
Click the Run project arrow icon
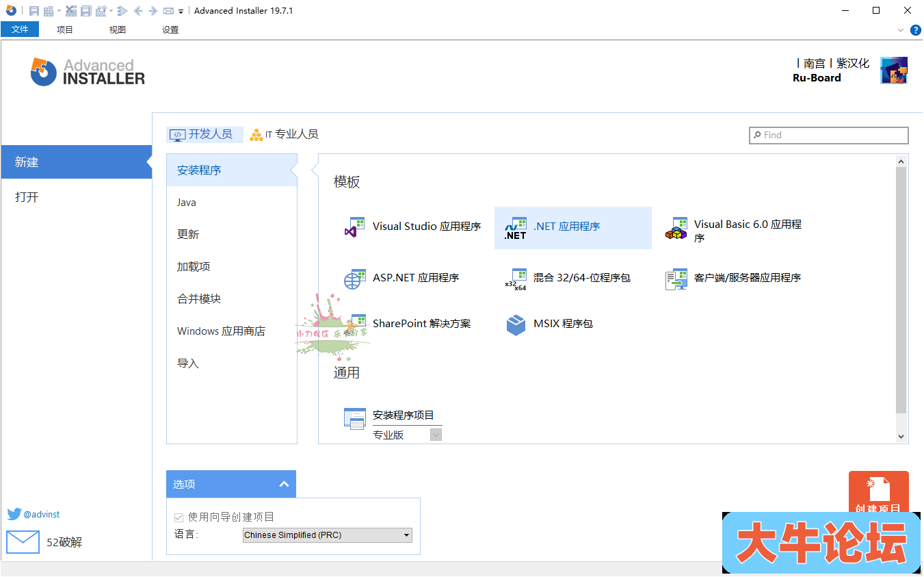(123, 10)
